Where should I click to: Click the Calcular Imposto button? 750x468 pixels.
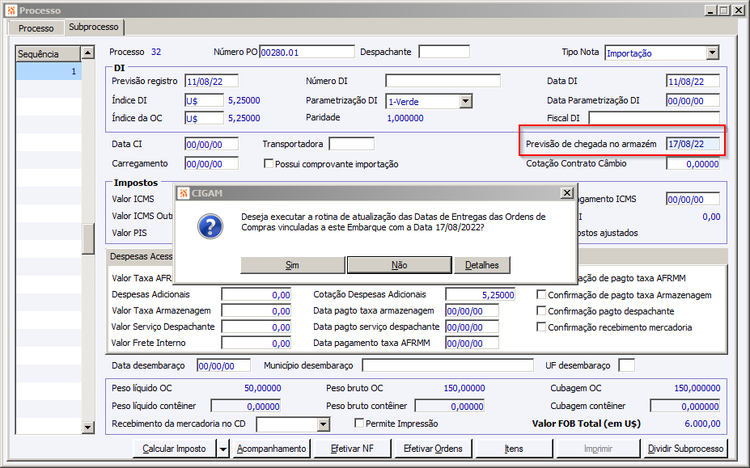[x=174, y=449]
